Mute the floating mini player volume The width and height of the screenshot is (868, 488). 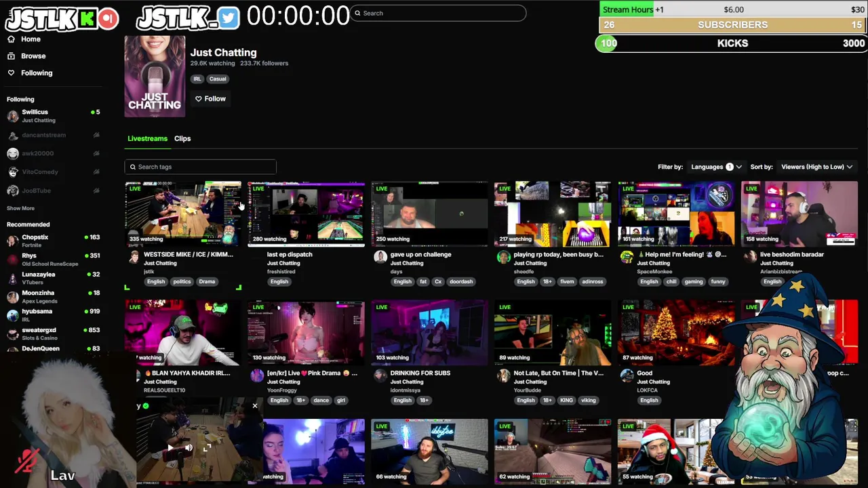click(189, 447)
